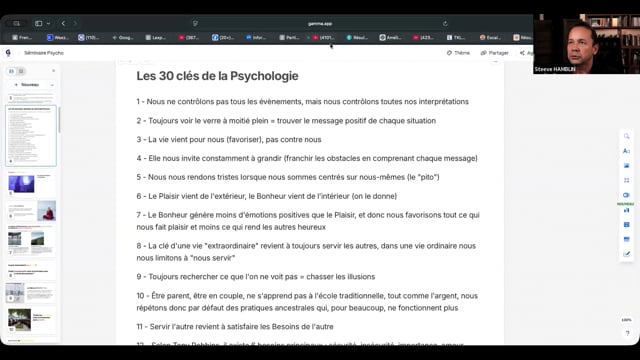Switch to the 'Escal...' browser tab
The image size is (640, 360).
click(490, 38)
